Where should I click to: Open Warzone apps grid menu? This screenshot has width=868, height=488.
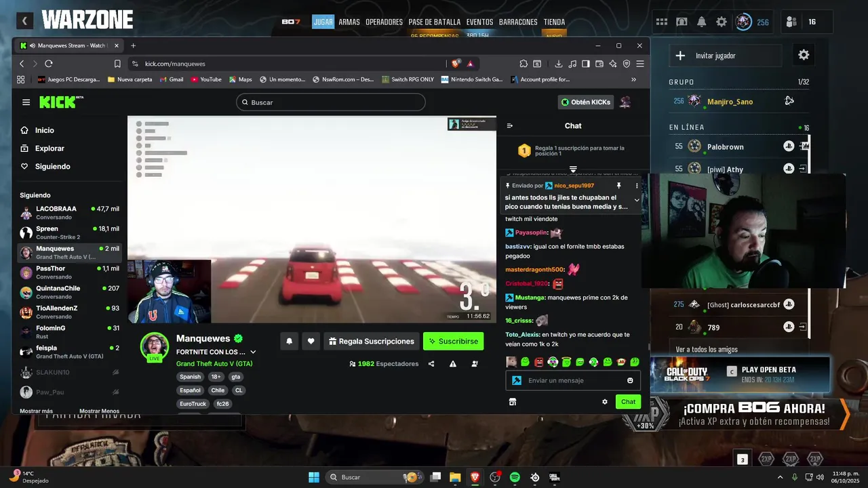click(662, 22)
